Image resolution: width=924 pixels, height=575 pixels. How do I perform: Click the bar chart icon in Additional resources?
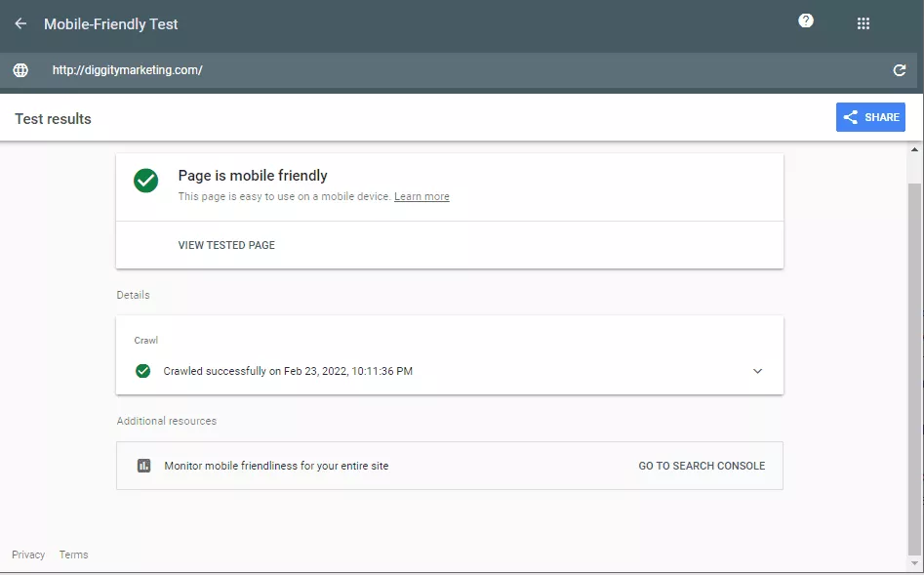143,466
